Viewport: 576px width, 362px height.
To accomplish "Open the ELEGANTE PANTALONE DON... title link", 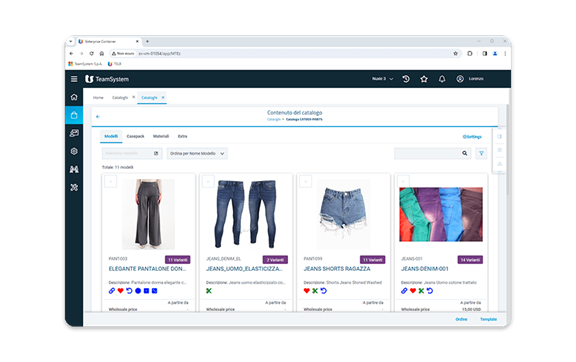I will pyautogui.click(x=147, y=269).
